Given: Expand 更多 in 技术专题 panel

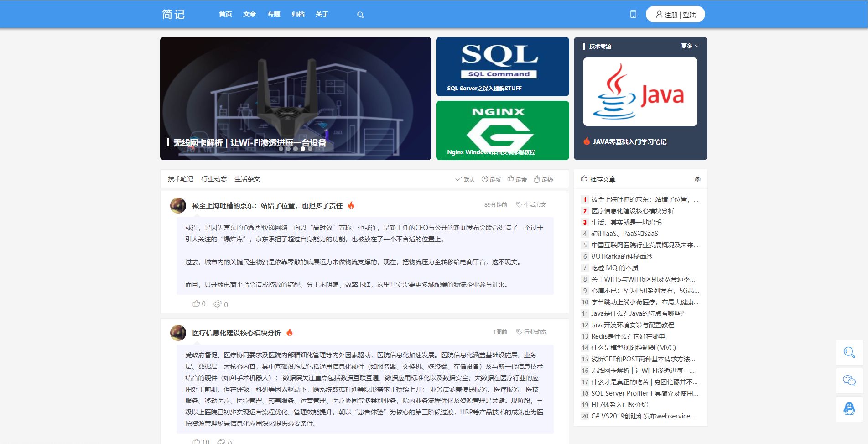Looking at the screenshot, I should click(689, 46).
